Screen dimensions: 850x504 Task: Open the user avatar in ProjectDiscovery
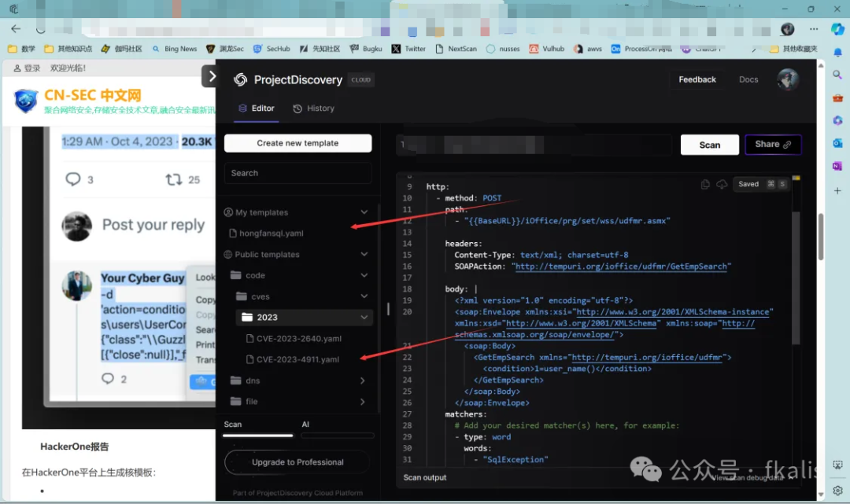click(x=788, y=79)
